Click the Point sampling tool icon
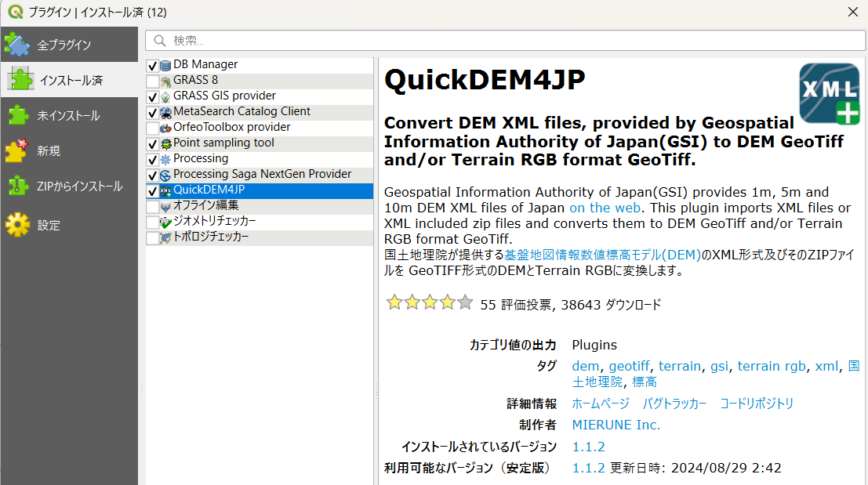 click(x=165, y=144)
